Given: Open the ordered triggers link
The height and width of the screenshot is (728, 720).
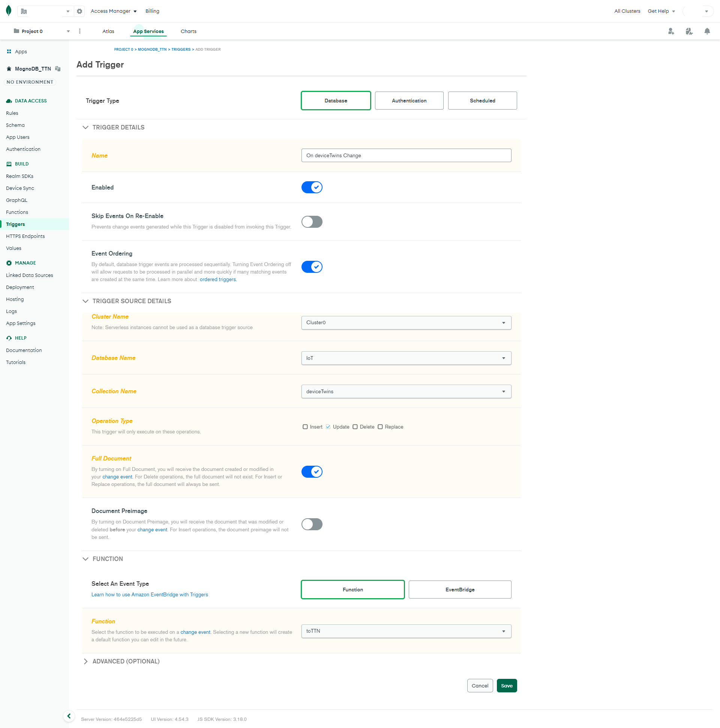Looking at the screenshot, I should [x=217, y=280].
